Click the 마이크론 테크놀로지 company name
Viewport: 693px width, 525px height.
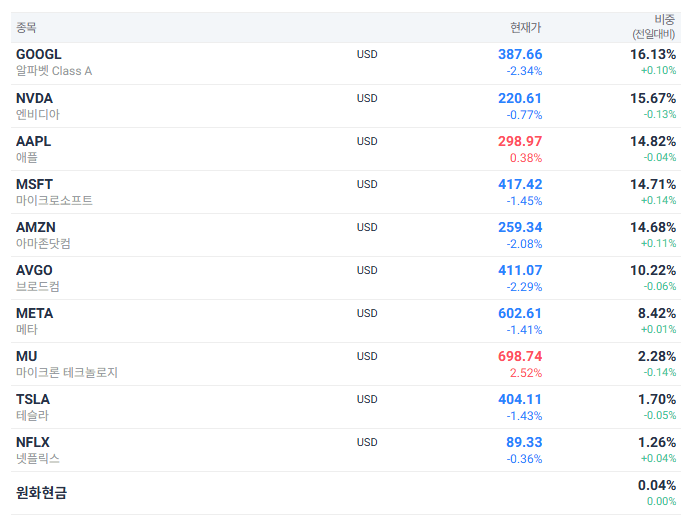point(67,372)
